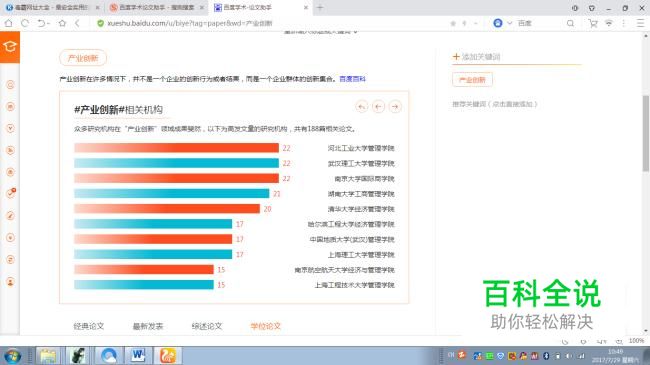Click 清华大学经济管理学院 label
The height and width of the screenshot is (365, 650).
[x=361, y=209]
